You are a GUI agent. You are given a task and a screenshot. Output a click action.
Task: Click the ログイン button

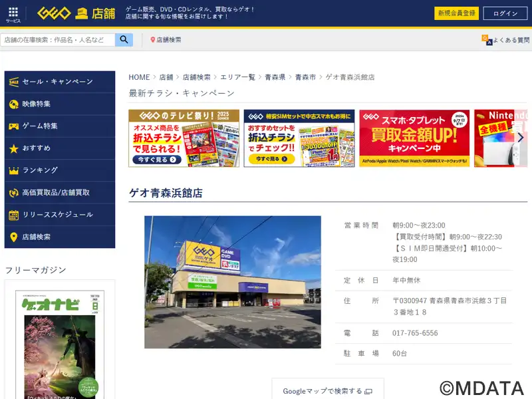coord(505,13)
